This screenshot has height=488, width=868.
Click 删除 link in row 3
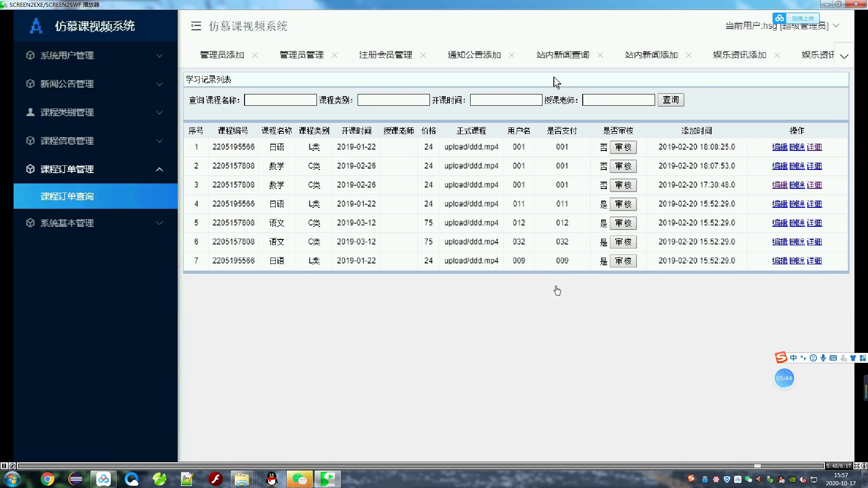pos(797,185)
